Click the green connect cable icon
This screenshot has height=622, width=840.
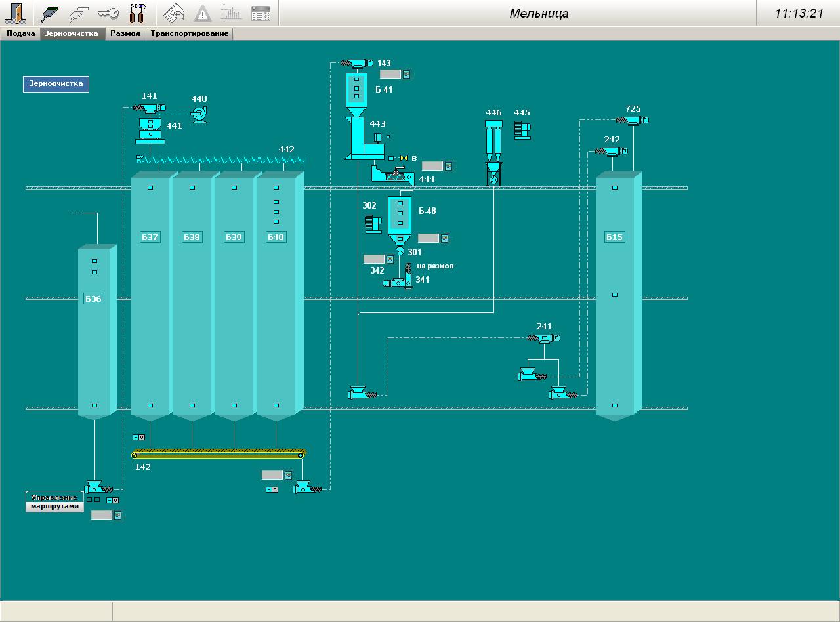tap(51, 13)
